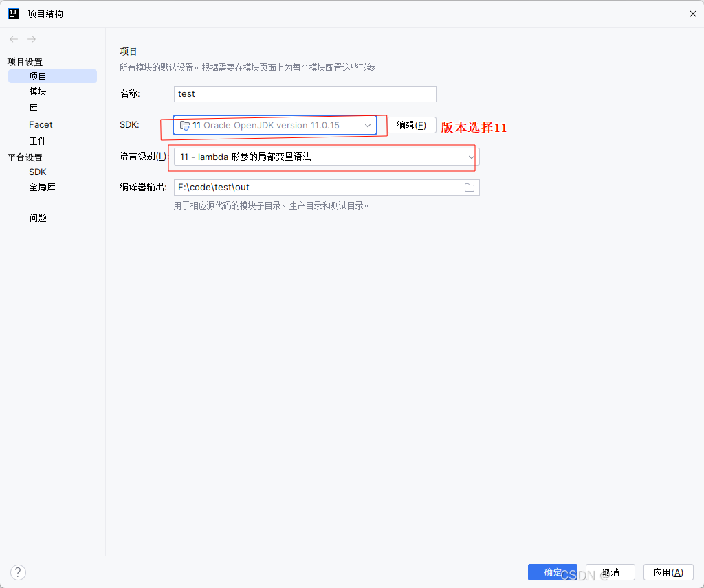This screenshot has height=588, width=704.
Task: Click the 编译器输出 path input field
Action: 327,188
